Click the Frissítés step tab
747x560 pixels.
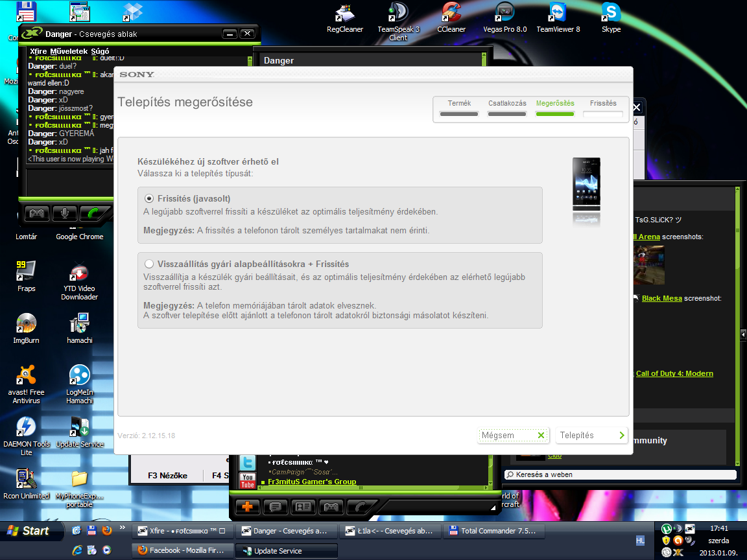(x=603, y=108)
